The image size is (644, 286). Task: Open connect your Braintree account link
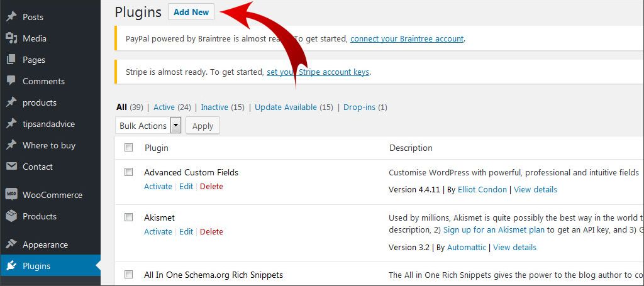(x=407, y=39)
